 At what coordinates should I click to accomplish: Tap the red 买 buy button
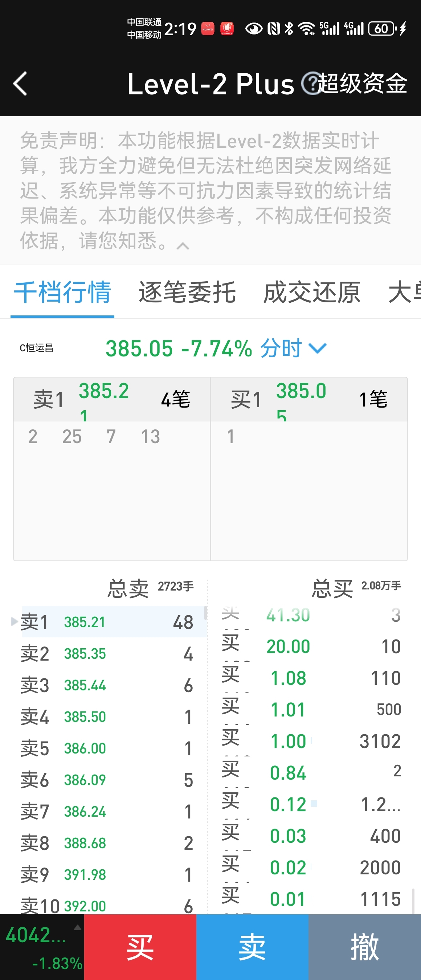(x=140, y=947)
